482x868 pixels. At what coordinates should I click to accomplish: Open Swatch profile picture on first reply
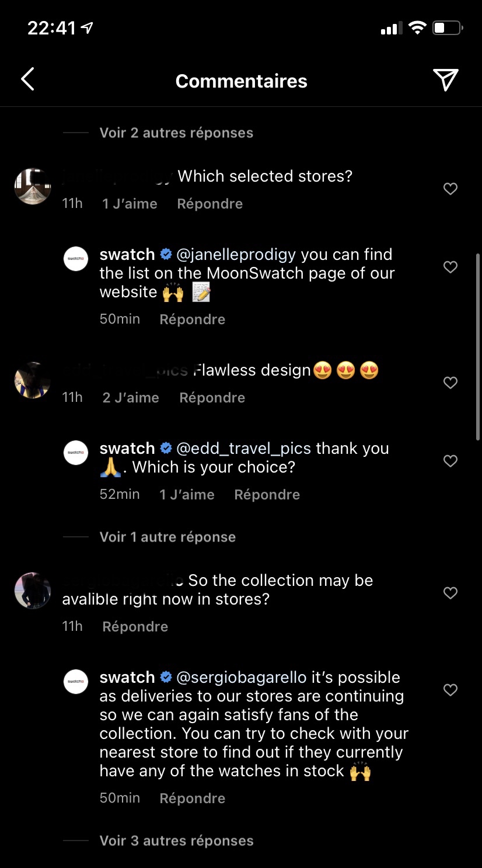76,259
